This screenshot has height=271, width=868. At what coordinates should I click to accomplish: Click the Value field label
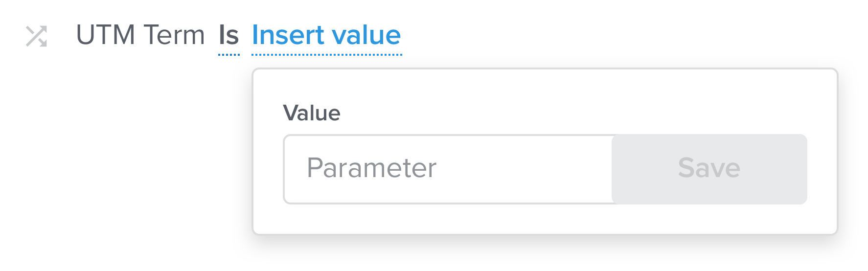click(312, 113)
